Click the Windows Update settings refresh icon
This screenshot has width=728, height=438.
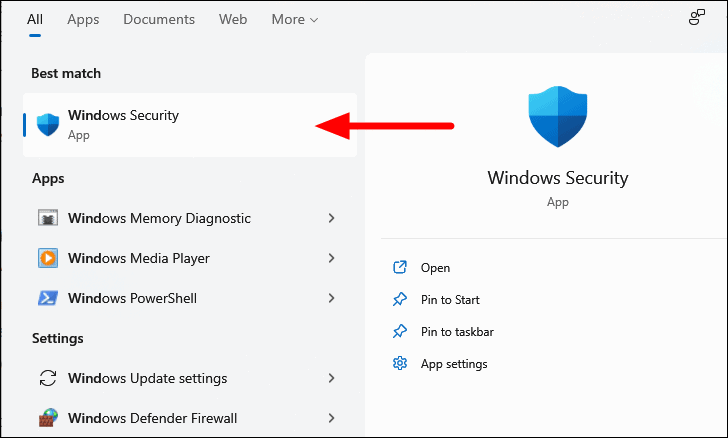coord(48,378)
